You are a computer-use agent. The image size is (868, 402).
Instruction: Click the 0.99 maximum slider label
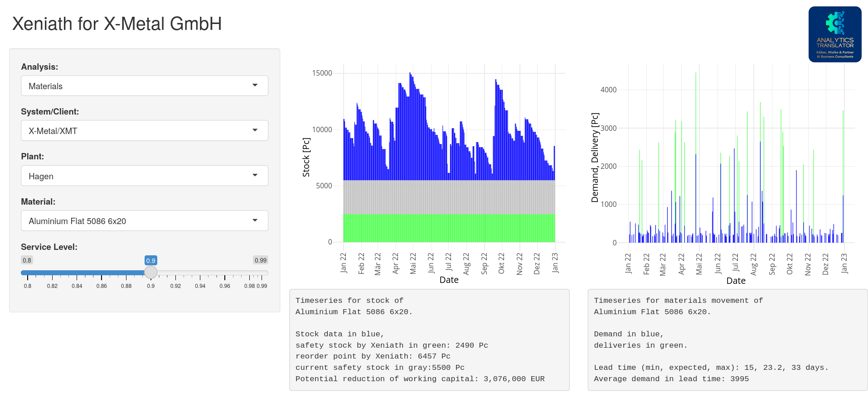[x=261, y=260]
